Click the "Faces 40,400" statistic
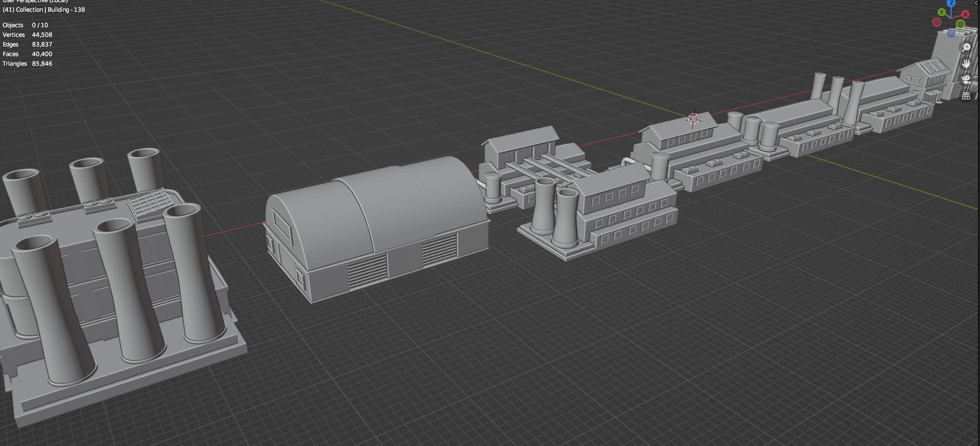Image resolution: width=980 pixels, height=446 pixels. tap(27, 54)
